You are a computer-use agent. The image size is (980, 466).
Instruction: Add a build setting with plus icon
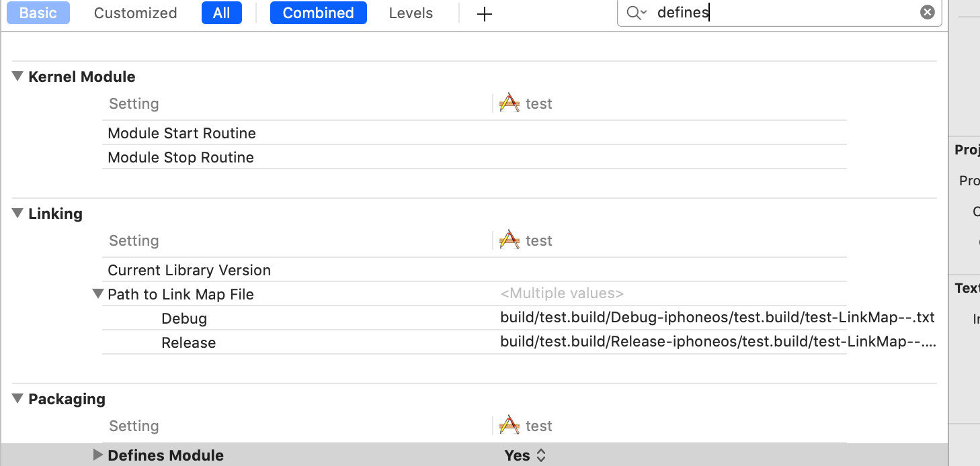pos(484,14)
